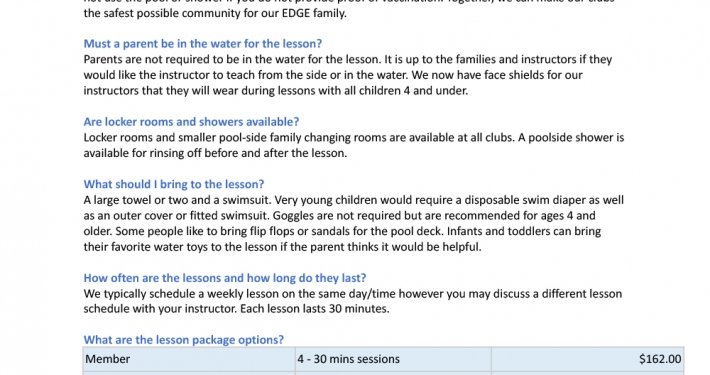The height and width of the screenshot is (375, 710).
Task: Select the '4 - 30 mins sessions' table cell
Action: tap(393, 359)
